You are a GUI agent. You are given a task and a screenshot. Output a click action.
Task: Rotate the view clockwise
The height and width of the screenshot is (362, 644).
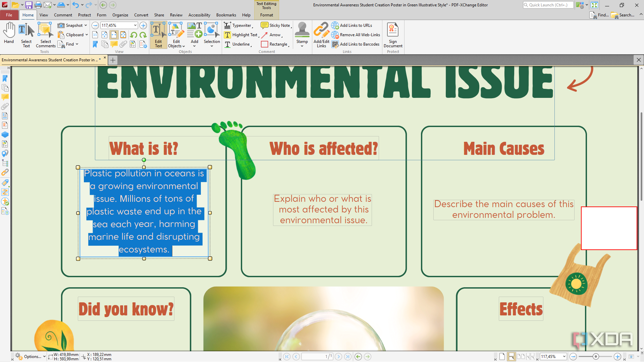coord(143,35)
